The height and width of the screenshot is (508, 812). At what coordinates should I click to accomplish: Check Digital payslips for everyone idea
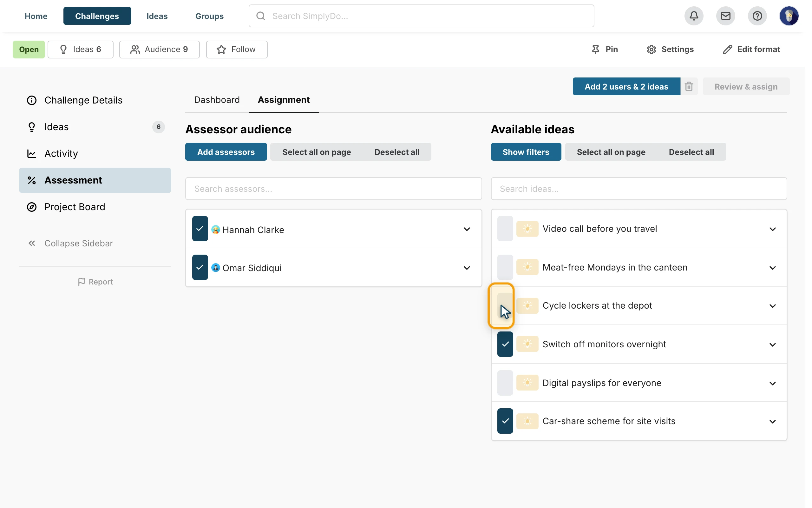click(505, 383)
